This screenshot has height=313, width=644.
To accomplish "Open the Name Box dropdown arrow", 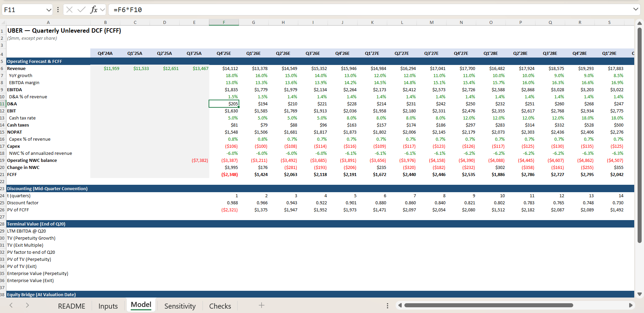I will coord(49,10).
